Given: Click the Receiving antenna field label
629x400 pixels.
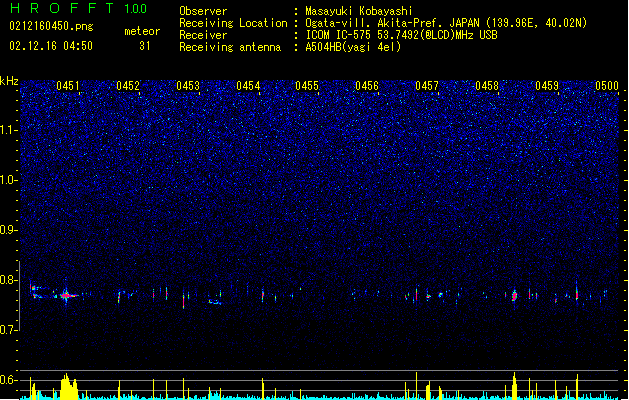Looking at the screenshot, I should 230,47.
